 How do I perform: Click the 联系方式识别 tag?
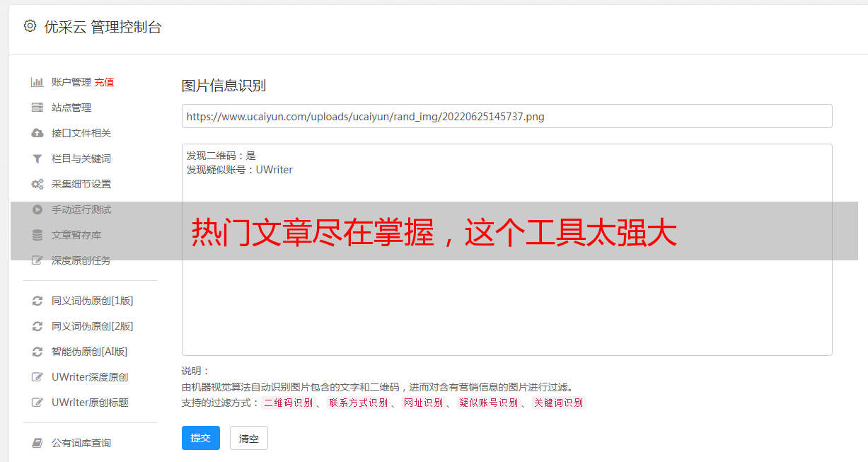click(x=358, y=403)
